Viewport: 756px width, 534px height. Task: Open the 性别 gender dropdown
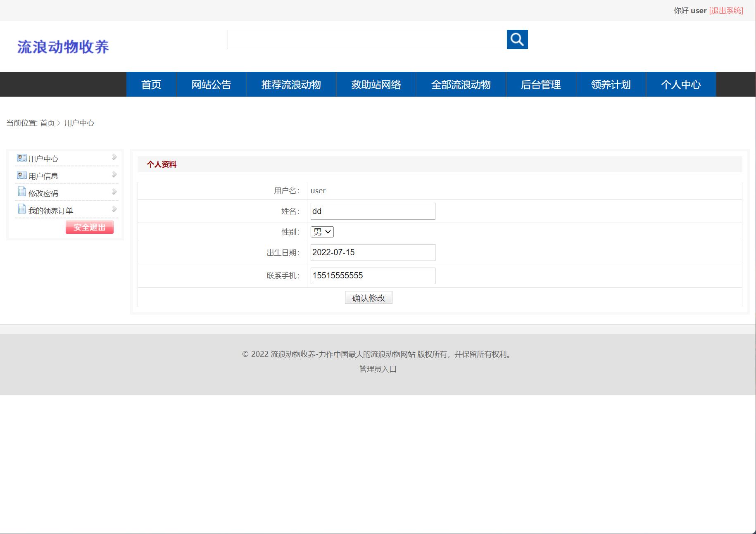(321, 232)
